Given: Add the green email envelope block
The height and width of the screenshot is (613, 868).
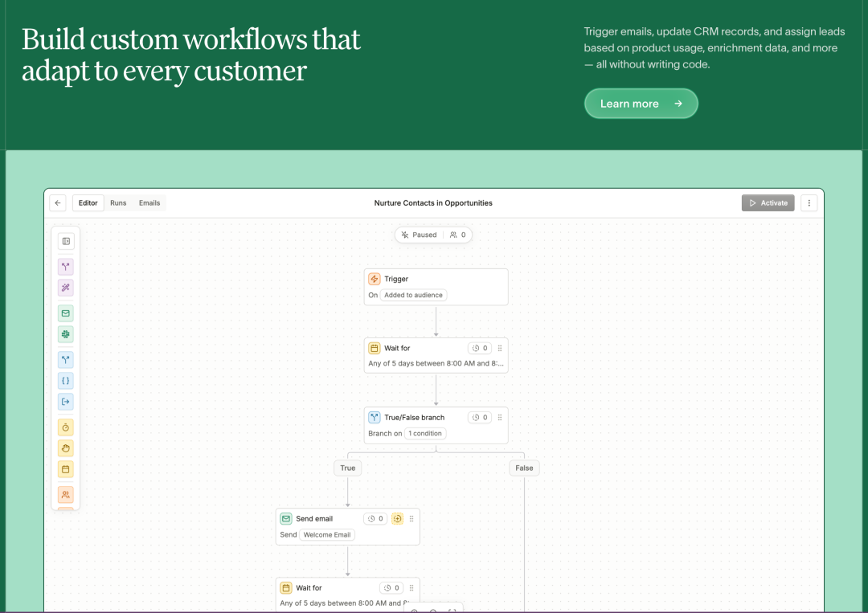Looking at the screenshot, I should pyautogui.click(x=66, y=313).
